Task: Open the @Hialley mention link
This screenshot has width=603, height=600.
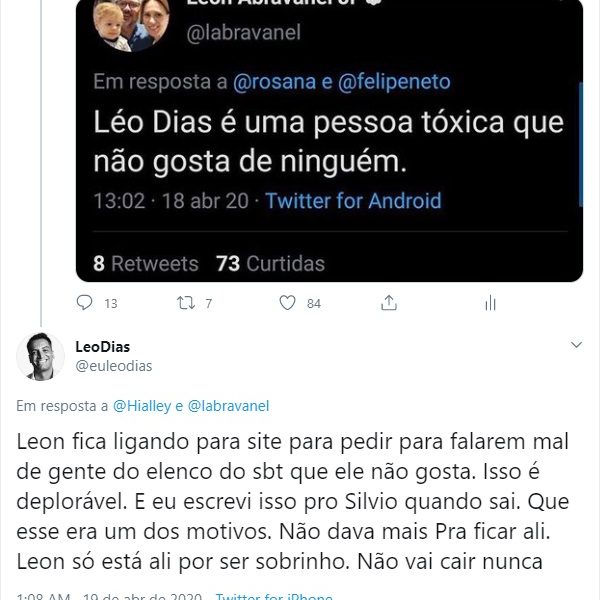Action: 142,406
